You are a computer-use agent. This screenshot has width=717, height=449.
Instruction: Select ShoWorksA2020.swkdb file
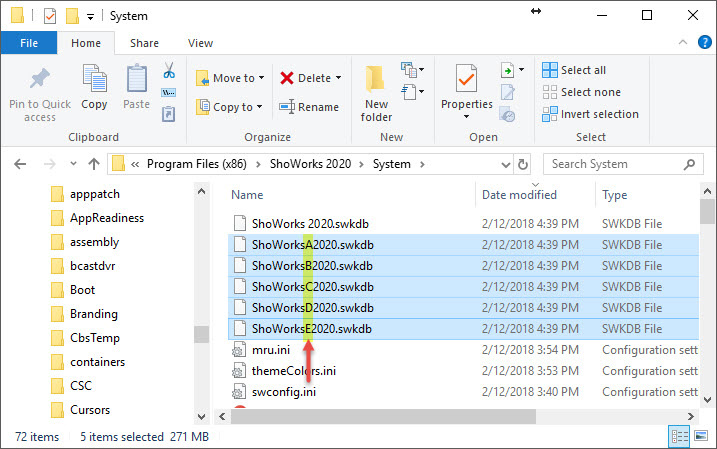[x=463, y=245]
